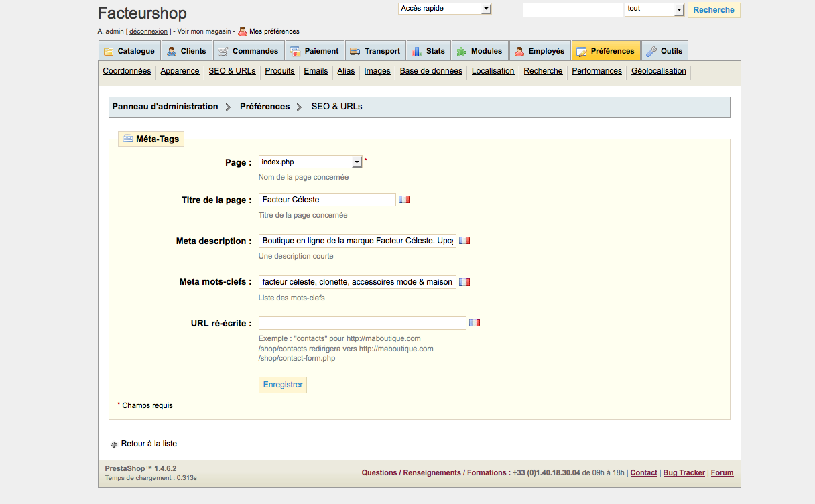Screen dimensions: 815x504
Task: Open Emails preferences
Action: point(316,71)
